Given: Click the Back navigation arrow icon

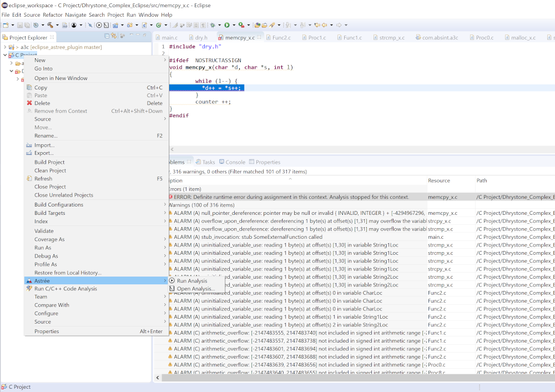Looking at the screenshot, I should click(x=324, y=25).
